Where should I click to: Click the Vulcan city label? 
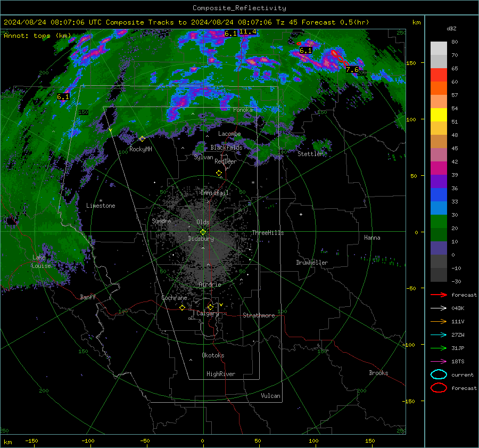(270, 396)
